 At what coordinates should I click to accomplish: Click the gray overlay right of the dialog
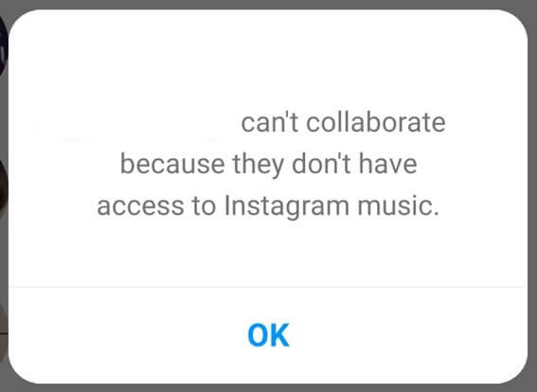click(x=532, y=196)
